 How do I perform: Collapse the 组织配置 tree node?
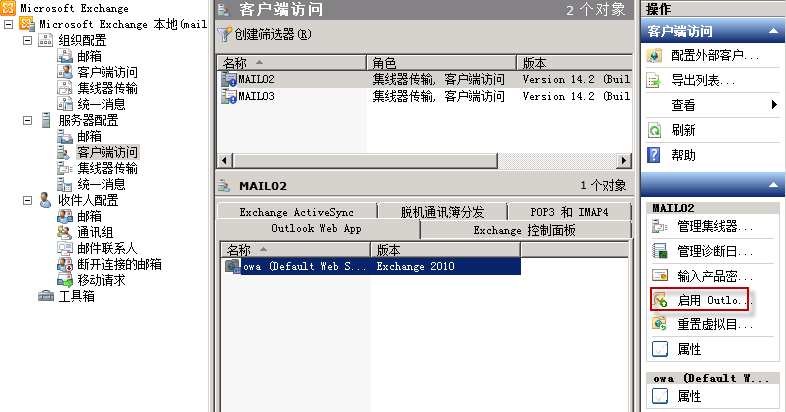[x=28, y=40]
